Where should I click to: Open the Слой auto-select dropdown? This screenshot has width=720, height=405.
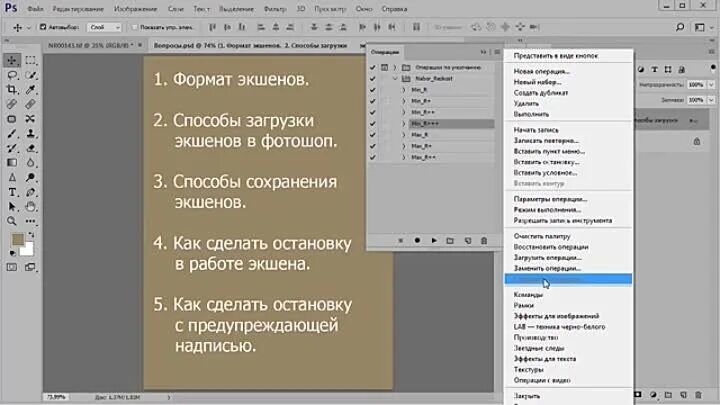[104, 28]
